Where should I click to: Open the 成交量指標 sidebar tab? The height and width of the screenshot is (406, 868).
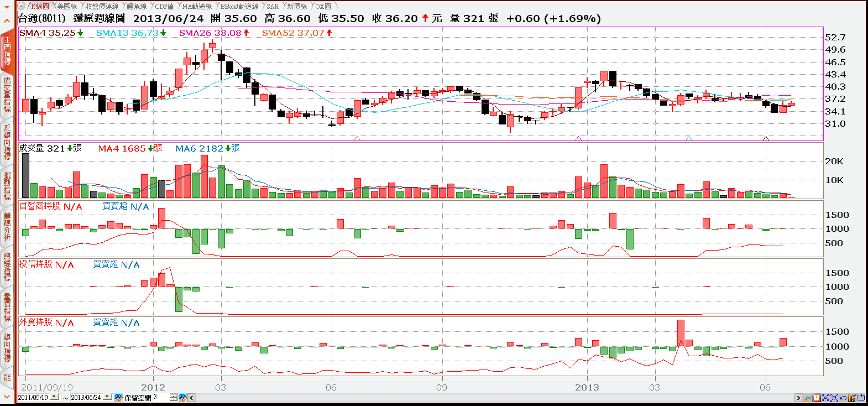point(7,95)
